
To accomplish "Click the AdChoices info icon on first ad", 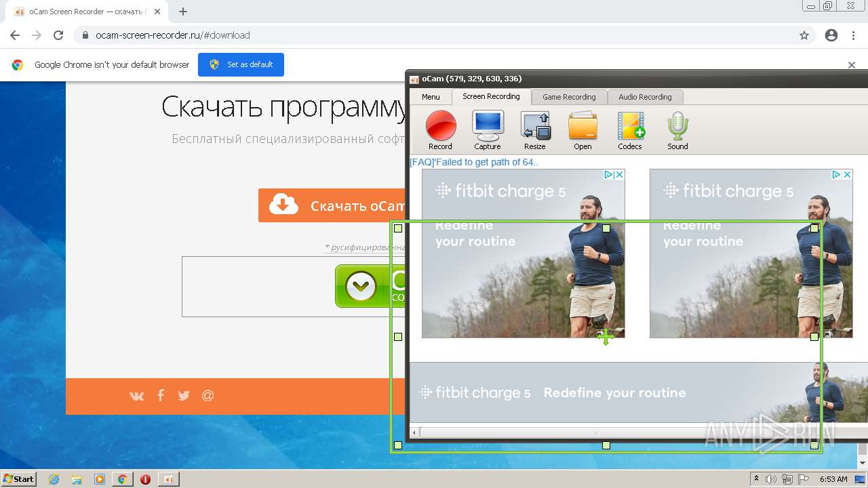I will click(609, 174).
